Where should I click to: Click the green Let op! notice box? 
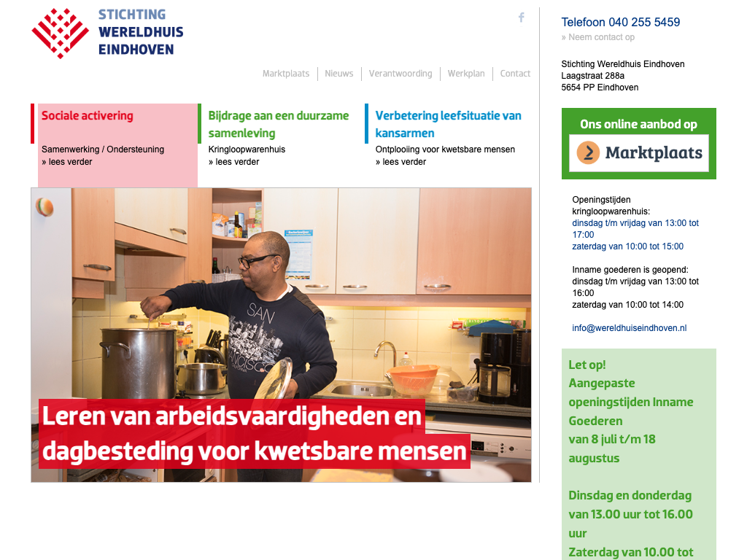coord(639,454)
